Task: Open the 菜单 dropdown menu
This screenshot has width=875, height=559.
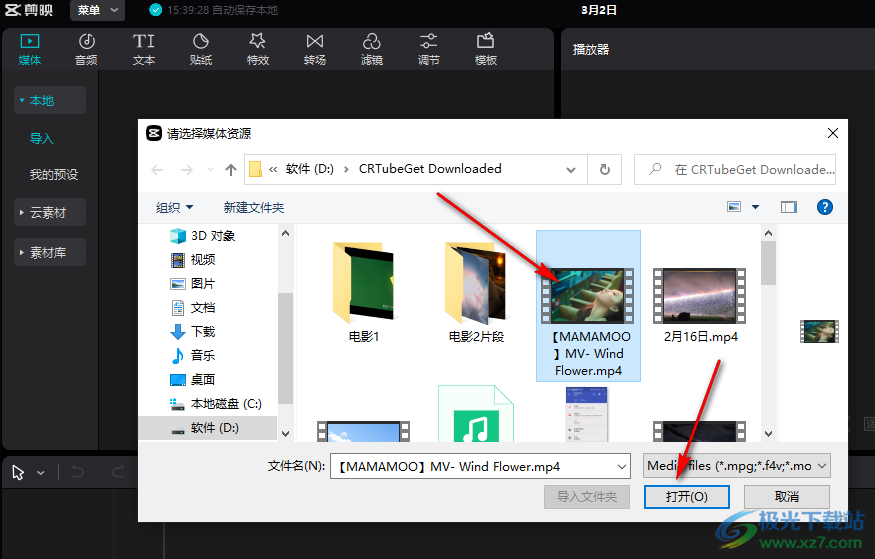Action: coord(98,10)
